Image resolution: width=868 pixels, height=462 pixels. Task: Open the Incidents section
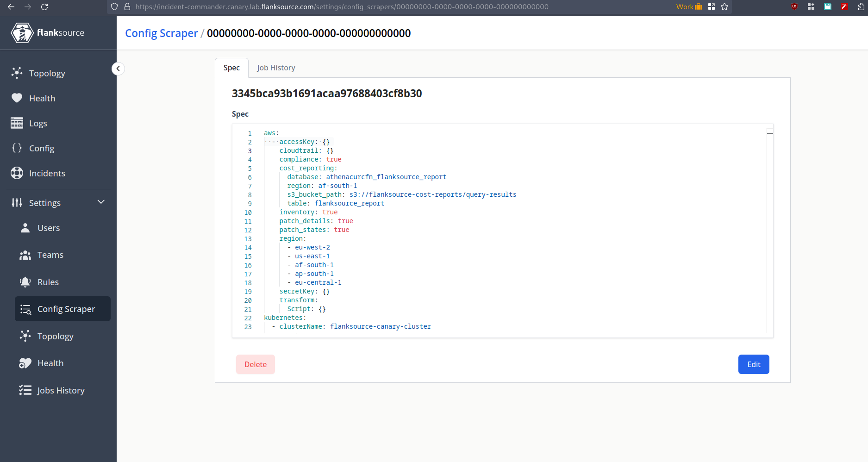tap(47, 173)
